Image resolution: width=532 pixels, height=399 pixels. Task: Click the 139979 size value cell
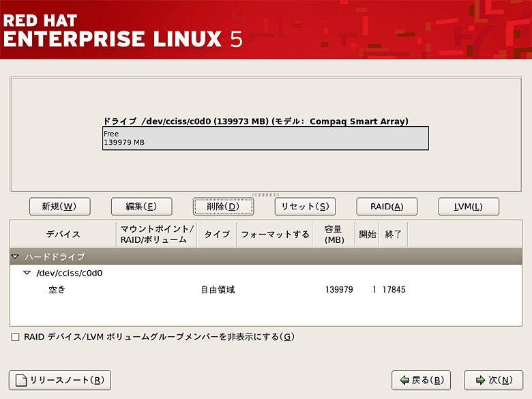339,289
